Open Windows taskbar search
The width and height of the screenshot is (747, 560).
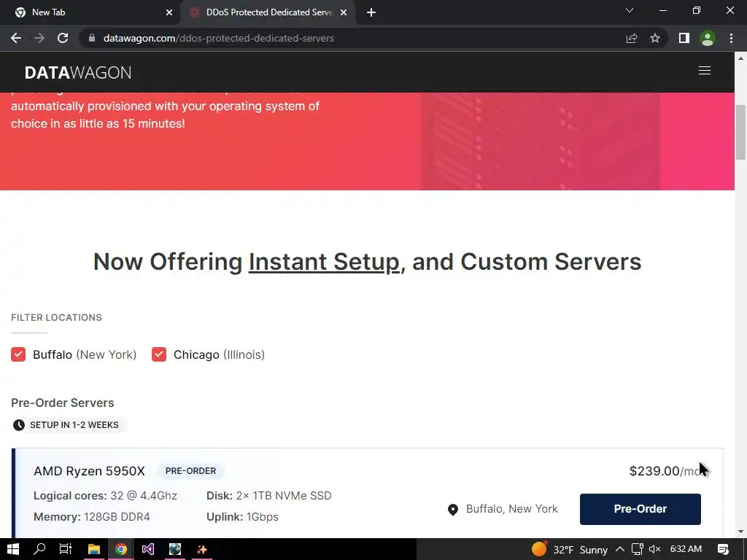(x=39, y=550)
